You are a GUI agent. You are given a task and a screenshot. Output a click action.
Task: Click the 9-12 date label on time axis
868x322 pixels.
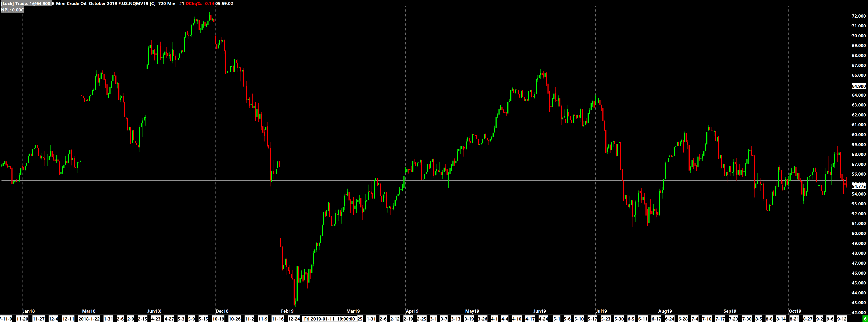point(842,319)
